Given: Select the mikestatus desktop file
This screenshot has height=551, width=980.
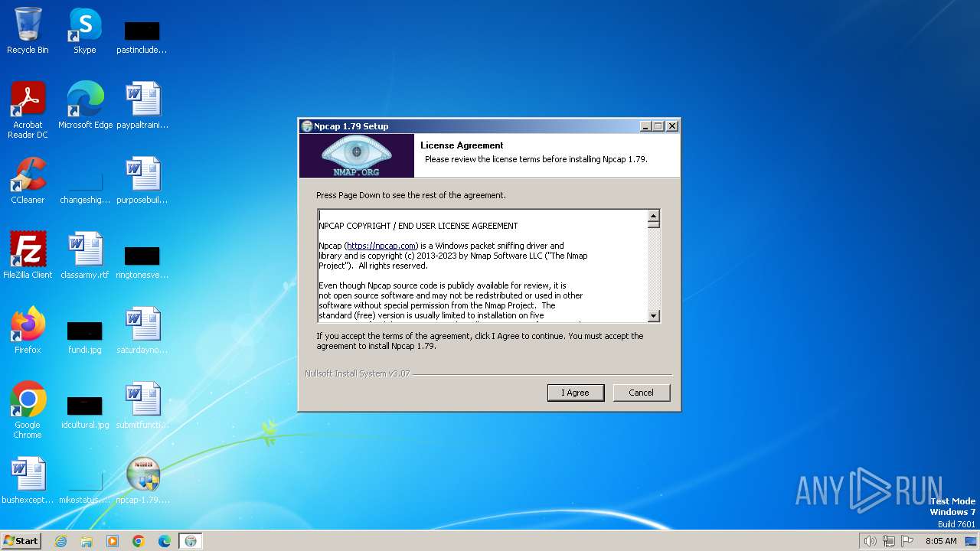Looking at the screenshot, I should [85, 487].
